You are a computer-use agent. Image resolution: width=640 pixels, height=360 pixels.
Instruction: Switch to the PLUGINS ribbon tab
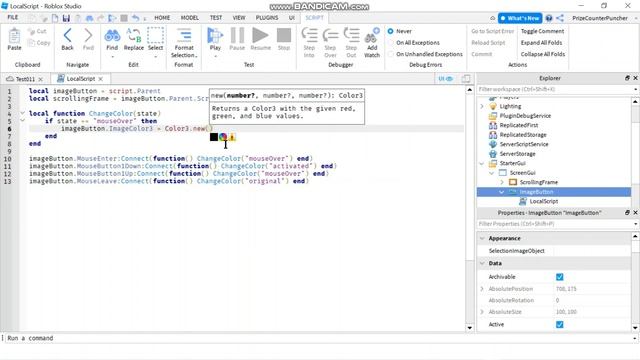267,18
